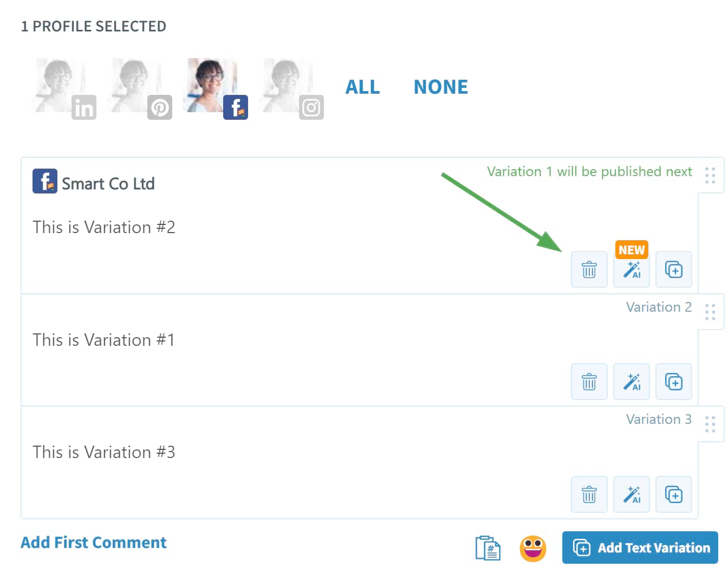This screenshot has width=728, height=586.
Task: Click ALL to select every profile
Action: [362, 87]
